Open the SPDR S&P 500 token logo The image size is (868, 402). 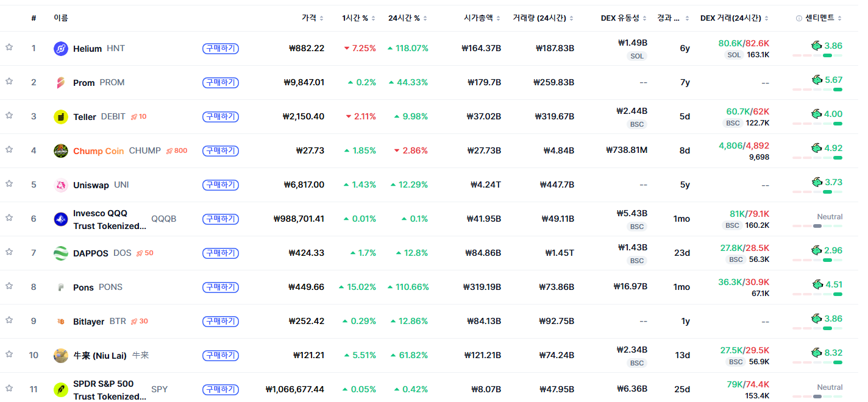point(61,390)
